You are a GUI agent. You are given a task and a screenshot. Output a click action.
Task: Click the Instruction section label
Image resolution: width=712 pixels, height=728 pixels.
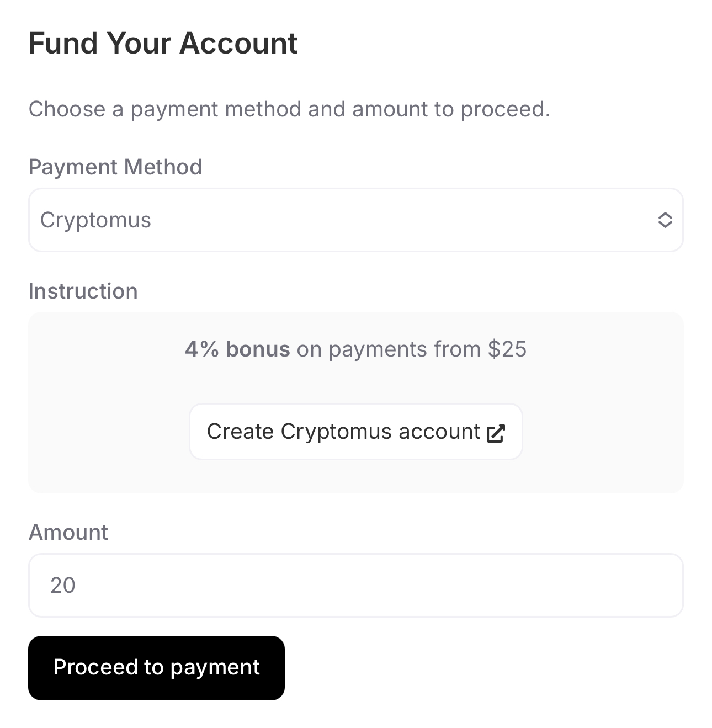[83, 291]
